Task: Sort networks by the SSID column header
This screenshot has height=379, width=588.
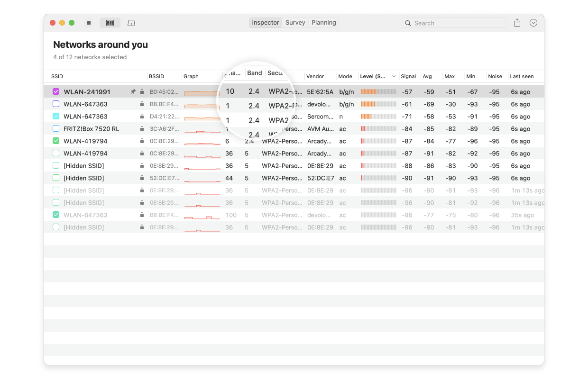Action: pyautogui.click(x=57, y=76)
